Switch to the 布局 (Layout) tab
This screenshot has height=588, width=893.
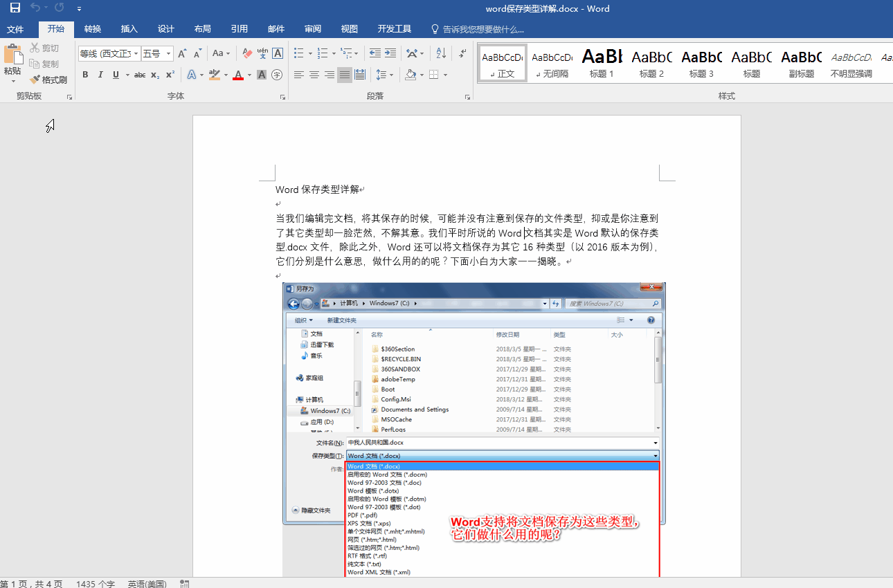pyautogui.click(x=203, y=29)
